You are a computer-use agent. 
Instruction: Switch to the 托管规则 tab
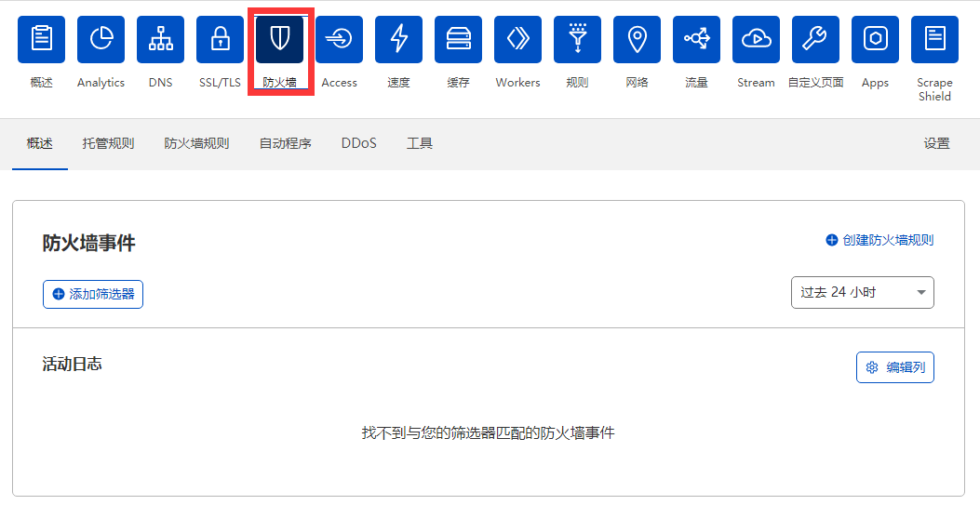coord(108,143)
